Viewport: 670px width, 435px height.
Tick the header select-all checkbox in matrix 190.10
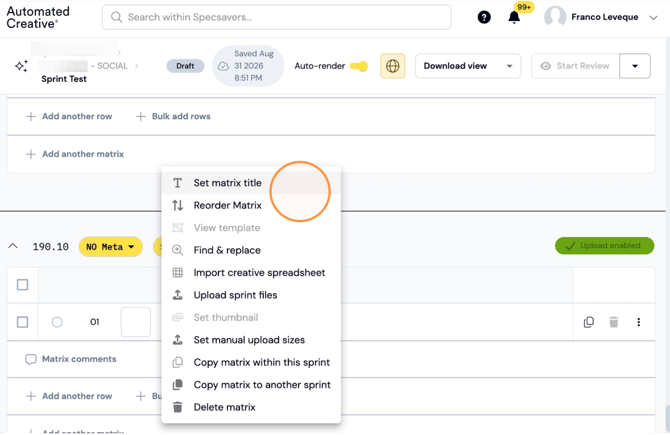click(x=23, y=285)
